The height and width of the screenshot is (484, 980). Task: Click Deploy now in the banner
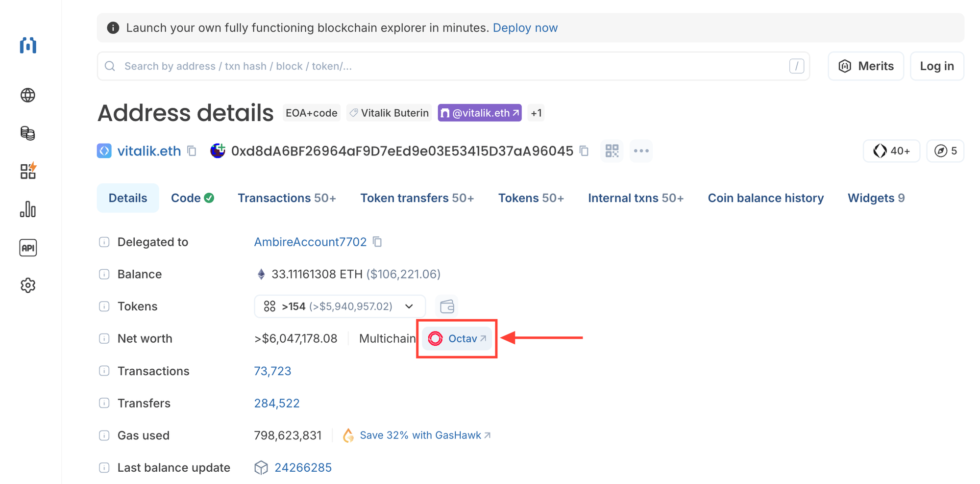point(525,27)
